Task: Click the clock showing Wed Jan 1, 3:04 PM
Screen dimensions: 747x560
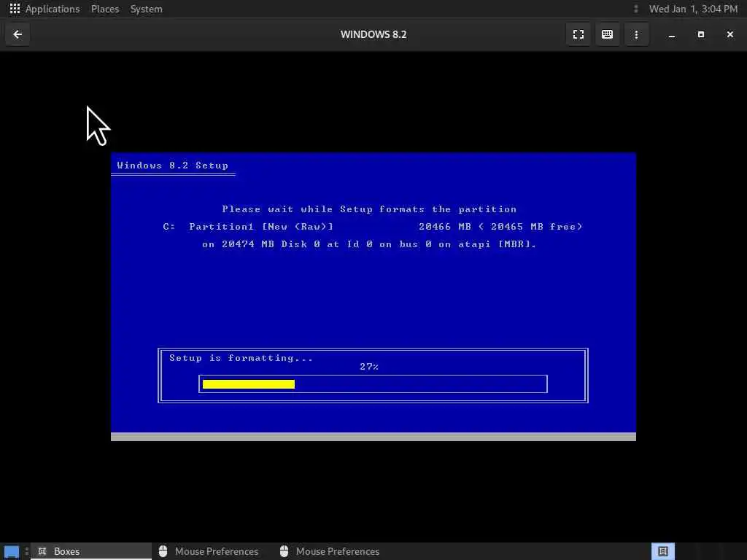Action: pyautogui.click(x=693, y=9)
